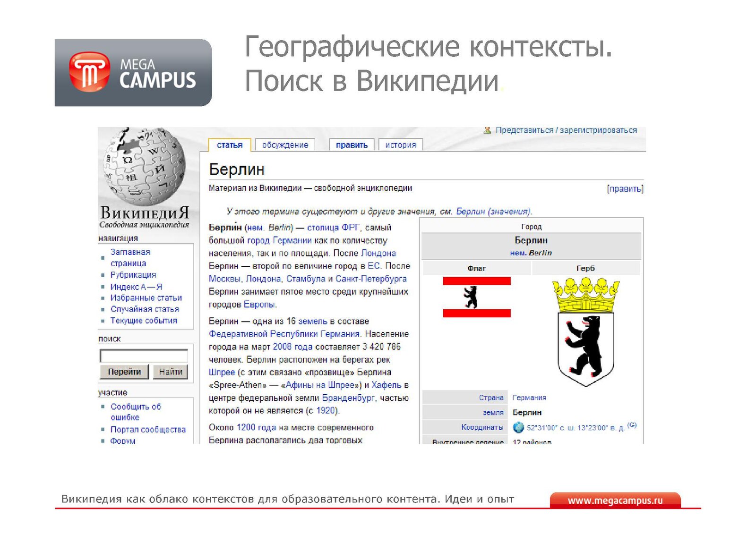
Task: Click нем. link in the infobox
Action: coord(518,253)
